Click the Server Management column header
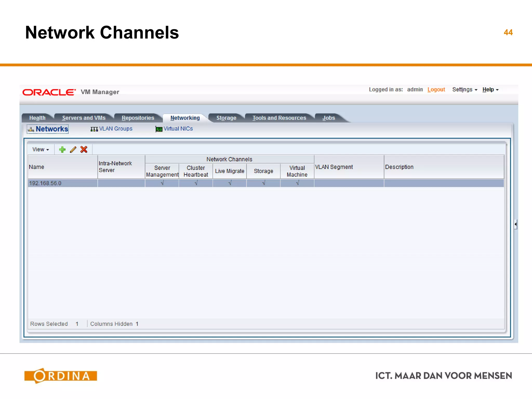This screenshot has height=399, width=532. tap(162, 171)
